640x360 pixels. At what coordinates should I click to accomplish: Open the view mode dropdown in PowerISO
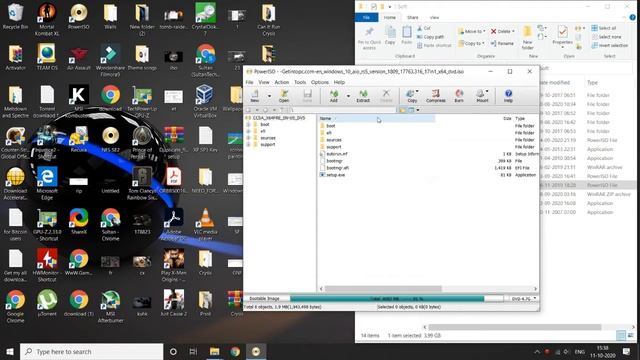(418, 110)
